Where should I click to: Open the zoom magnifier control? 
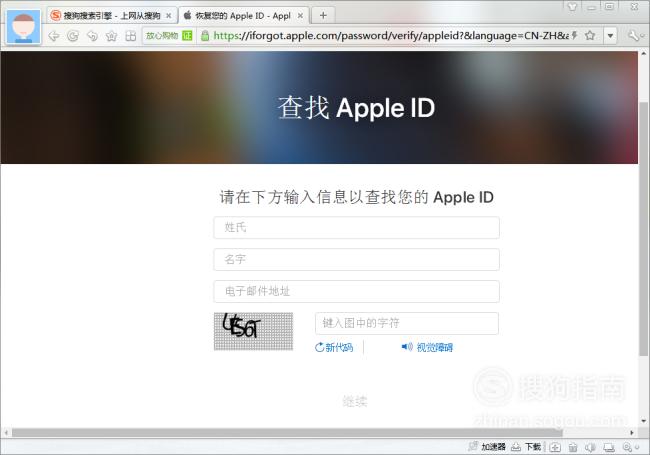point(630,447)
